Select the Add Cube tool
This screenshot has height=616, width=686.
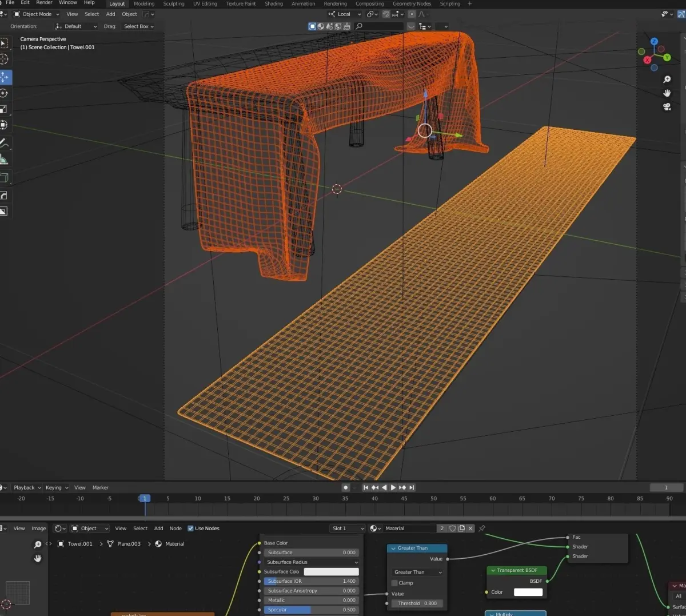pos(3,178)
